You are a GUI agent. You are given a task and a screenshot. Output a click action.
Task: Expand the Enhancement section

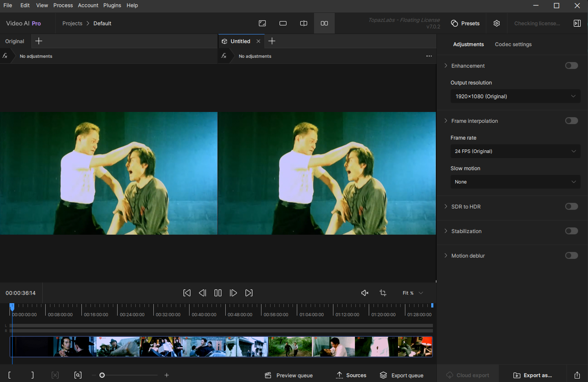pos(446,66)
